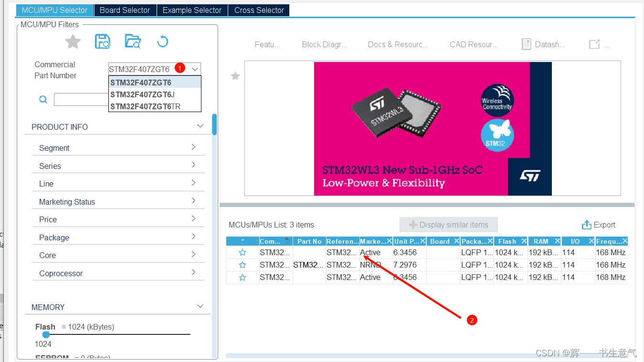This screenshot has height=362, width=644.
Task: Click the save search floppy-disk icon
Action: (x=103, y=42)
